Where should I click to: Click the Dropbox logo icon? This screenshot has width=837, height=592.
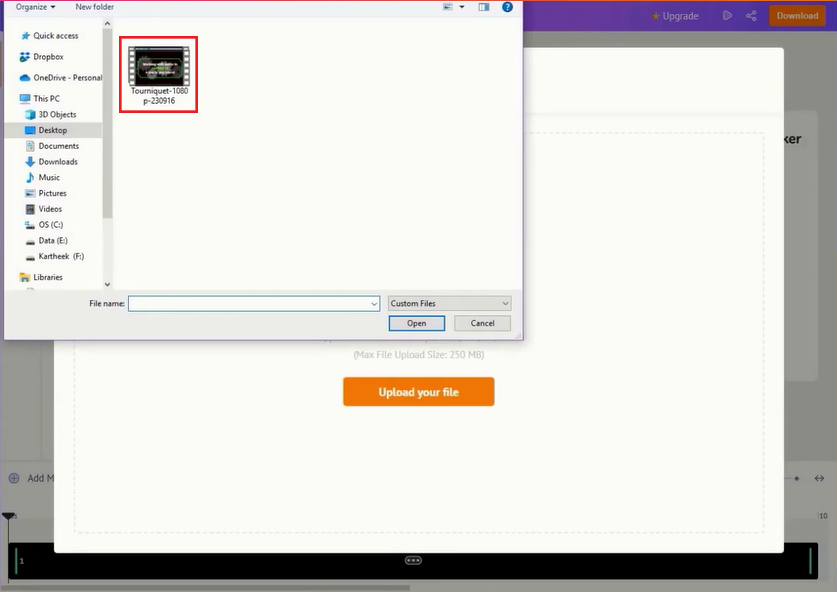tap(25, 57)
